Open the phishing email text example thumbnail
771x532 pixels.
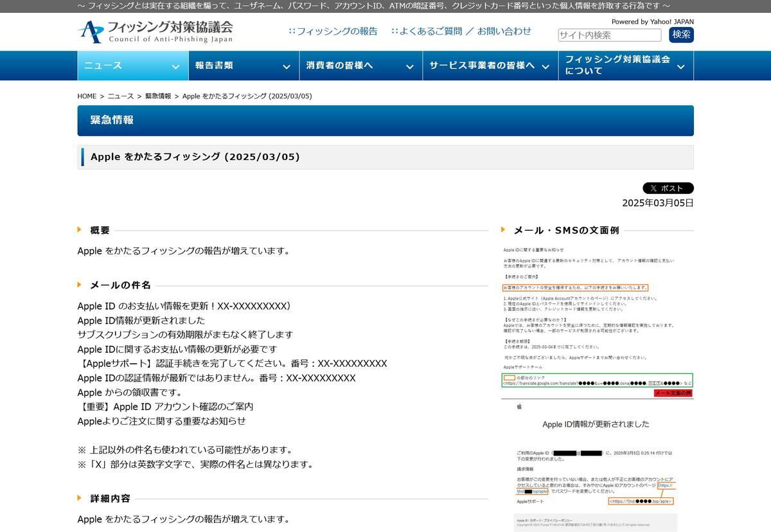click(598, 321)
